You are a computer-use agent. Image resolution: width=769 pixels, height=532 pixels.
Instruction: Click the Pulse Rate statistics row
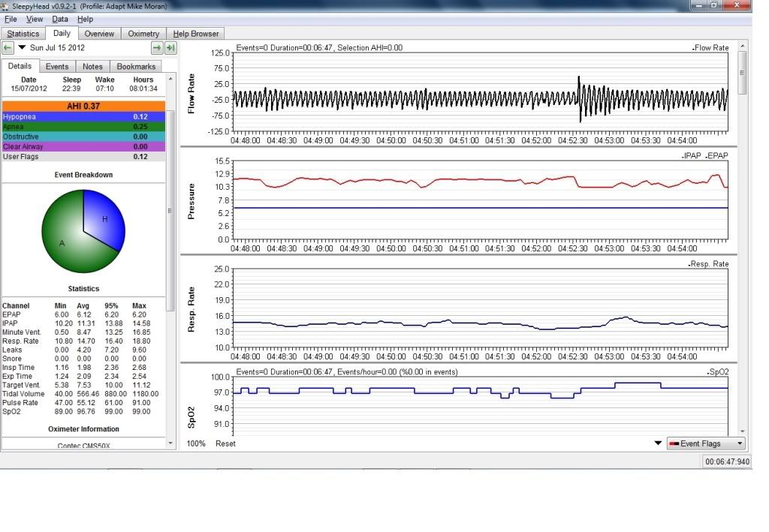point(81,403)
